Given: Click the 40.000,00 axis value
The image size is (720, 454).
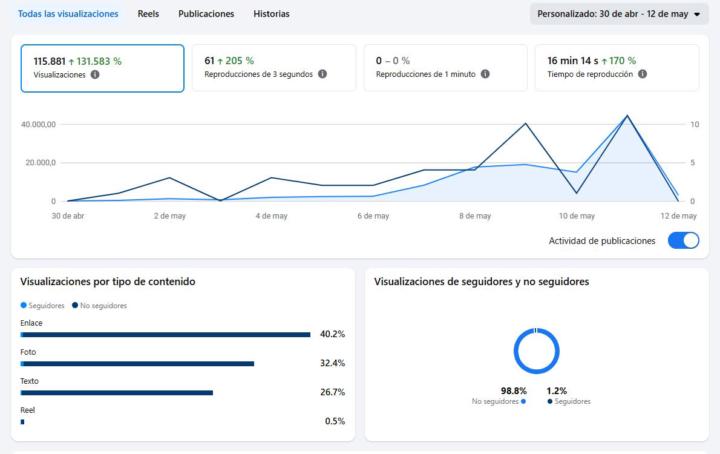Looking at the screenshot, I should click(39, 124).
